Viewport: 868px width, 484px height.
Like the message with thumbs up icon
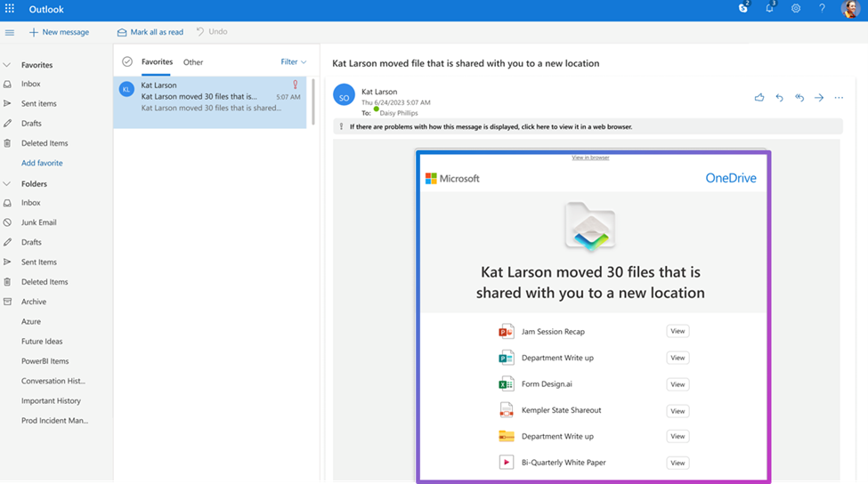click(759, 98)
